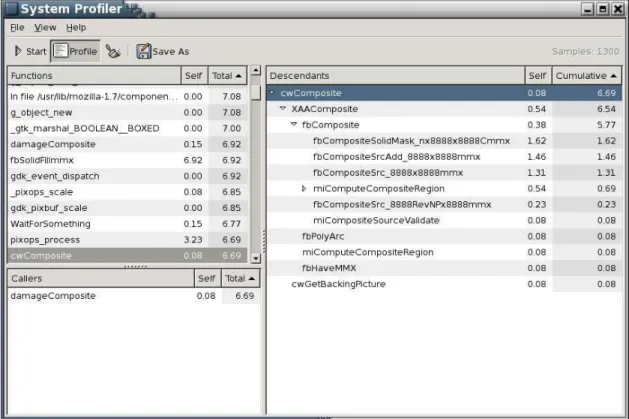The height and width of the screenshot is (419, 629).
Task: Select fbCompositeSolidMask_nx8888x8888Cmmx row
Action: 444,140
